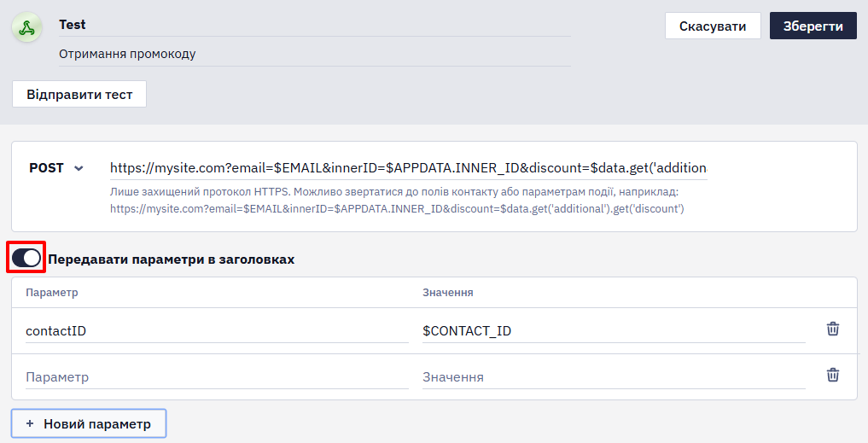The width and height of the screenshot is (868, 443).
Task: Toggle Передавати параметри в заголовках switch
Action: pos(26,258)
